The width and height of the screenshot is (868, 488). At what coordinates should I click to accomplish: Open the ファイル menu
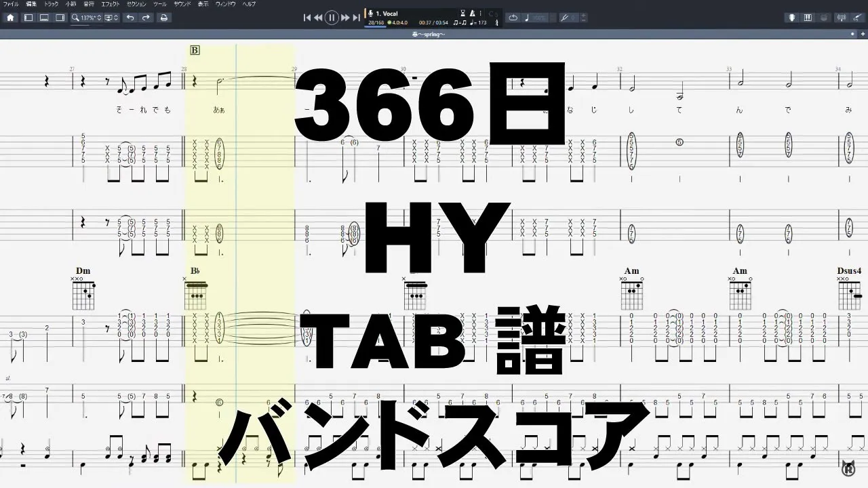click(x=11, y=4)
